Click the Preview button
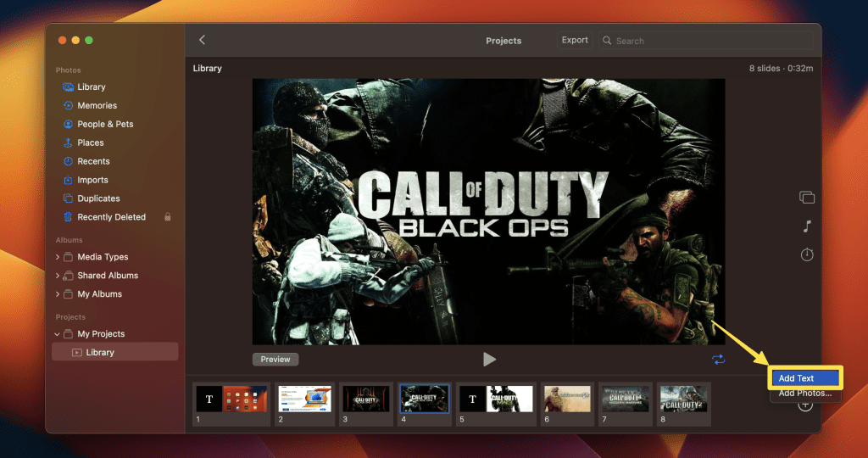The width and height of the screenshot is (868, 458). click(275, 360)
